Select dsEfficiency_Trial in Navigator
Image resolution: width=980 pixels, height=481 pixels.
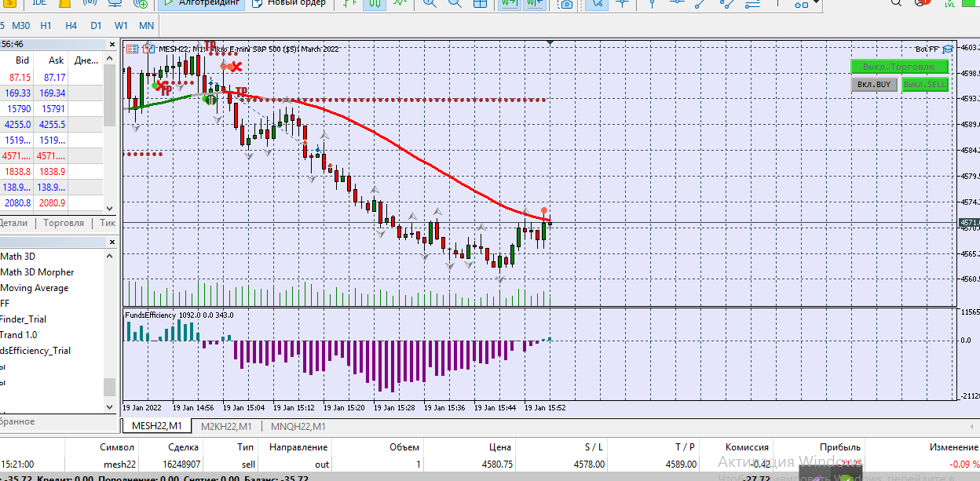tap(35, 351)
